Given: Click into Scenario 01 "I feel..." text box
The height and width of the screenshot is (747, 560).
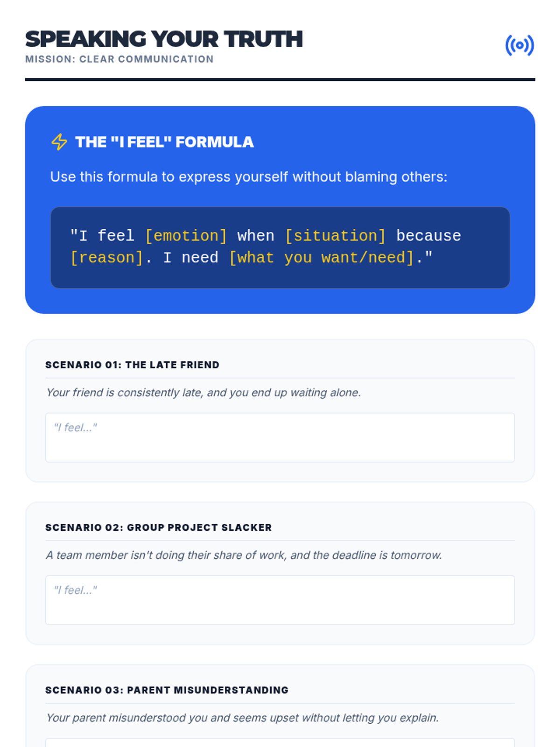Looking at the screenshot, I should coord(280,437).
